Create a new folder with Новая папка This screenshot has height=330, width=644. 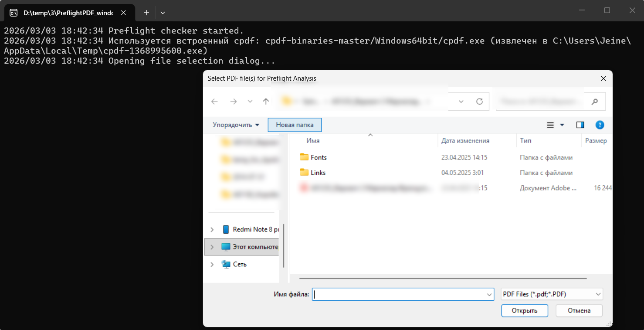tap(295, 125)
